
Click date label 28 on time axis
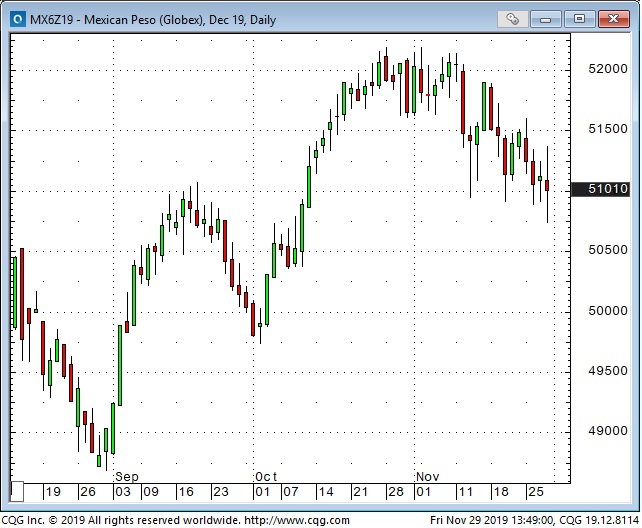(396, 492)
